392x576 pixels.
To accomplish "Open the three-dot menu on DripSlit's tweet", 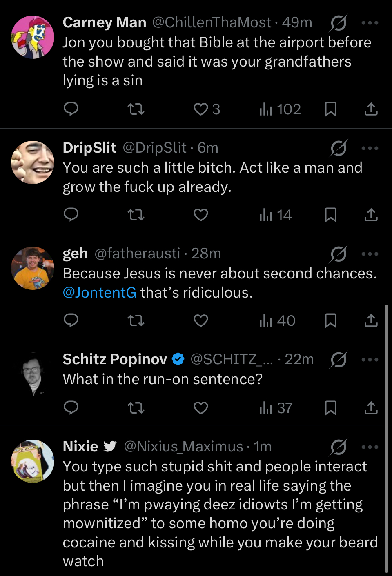I will (370, 148).
